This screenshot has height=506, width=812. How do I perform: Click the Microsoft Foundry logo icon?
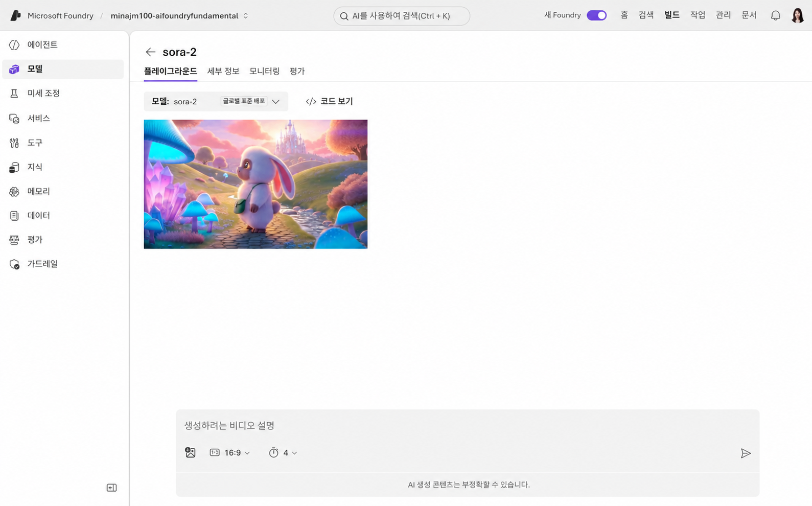[x=16, y=15]
